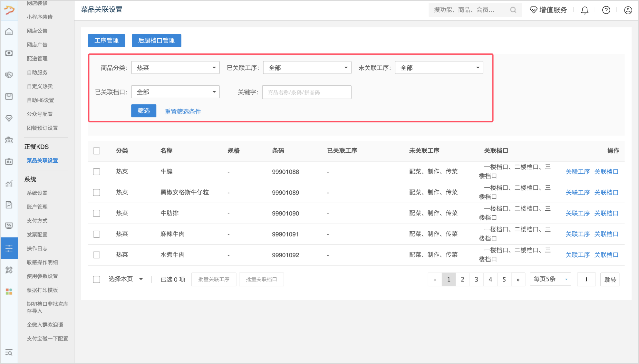Click the 工序管理 button

[106, 41]
